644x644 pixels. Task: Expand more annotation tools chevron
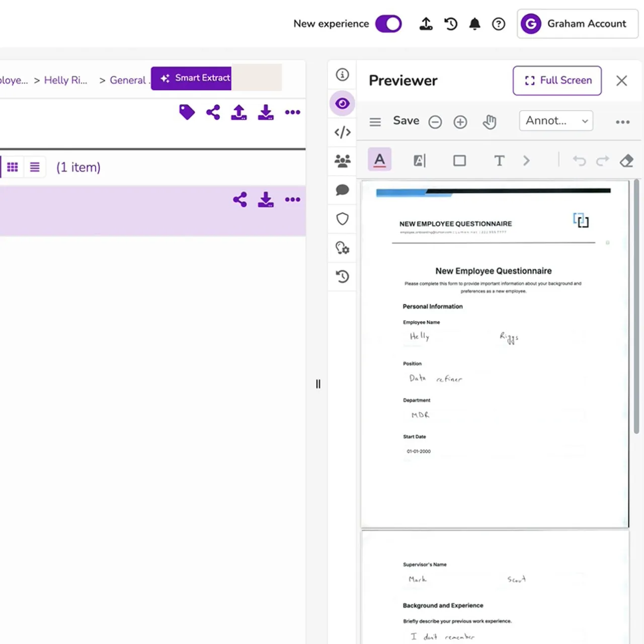point(526,160)
